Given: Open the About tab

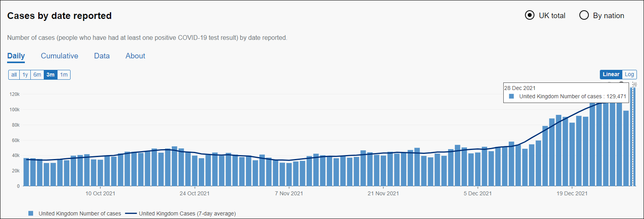Looking at the screenshot, I should click(x=135, y=56).
